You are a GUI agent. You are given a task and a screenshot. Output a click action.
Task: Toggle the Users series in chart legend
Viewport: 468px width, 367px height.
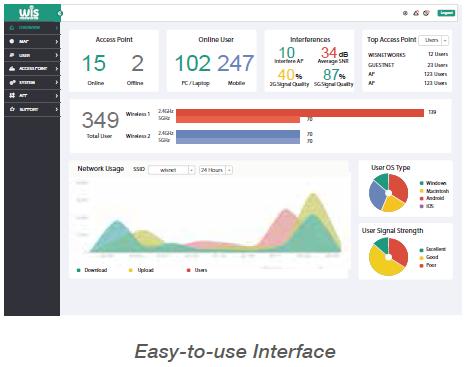pyautogui.click(x=197, y=270)
